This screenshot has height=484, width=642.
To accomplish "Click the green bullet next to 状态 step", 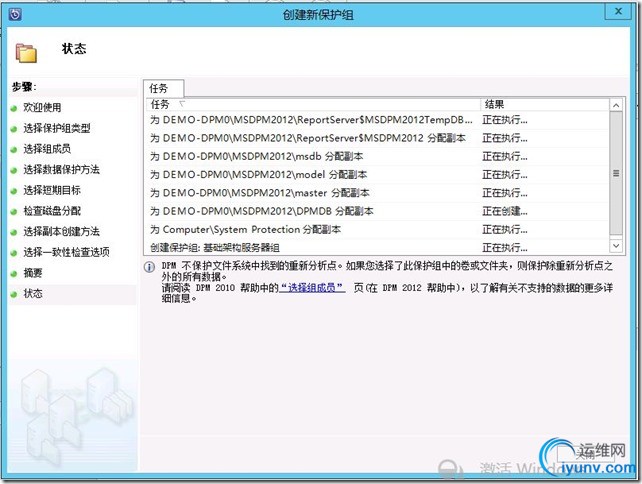I will click(x=14, y=294).
